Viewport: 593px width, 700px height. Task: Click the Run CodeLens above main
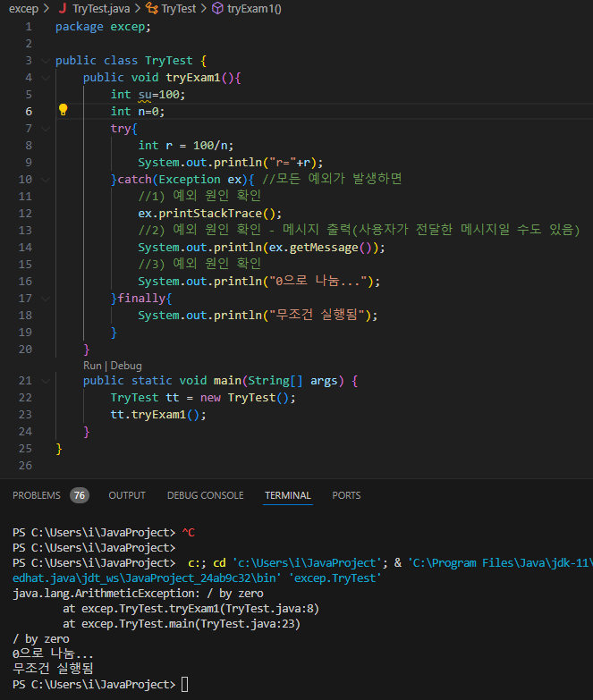tap(92, 366)
